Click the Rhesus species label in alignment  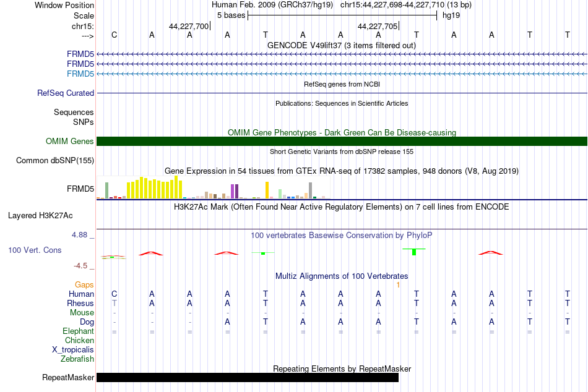80,303
